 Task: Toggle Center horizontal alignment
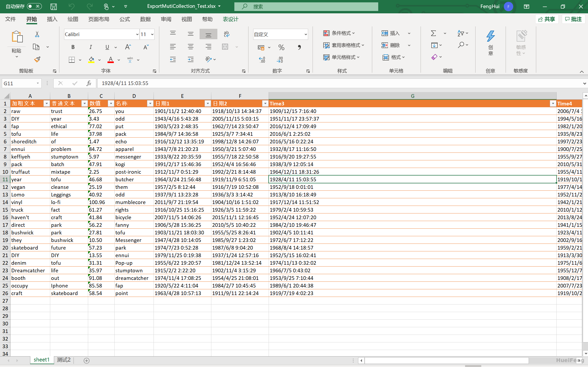coord(191,47)
